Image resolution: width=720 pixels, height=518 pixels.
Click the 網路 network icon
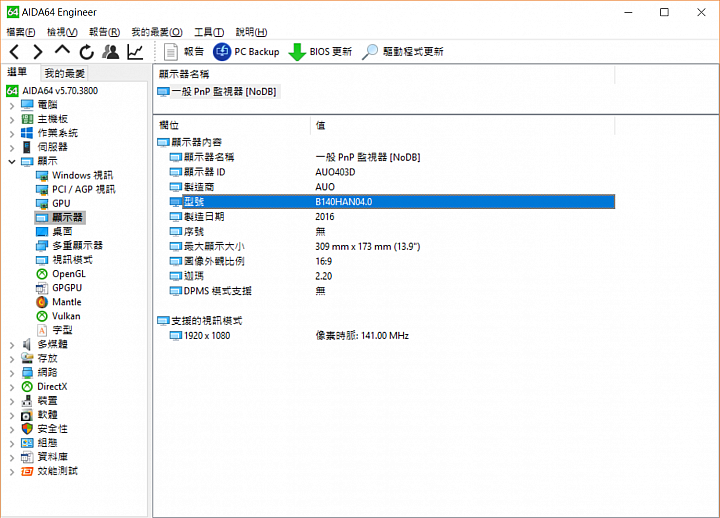pos(27,372)
